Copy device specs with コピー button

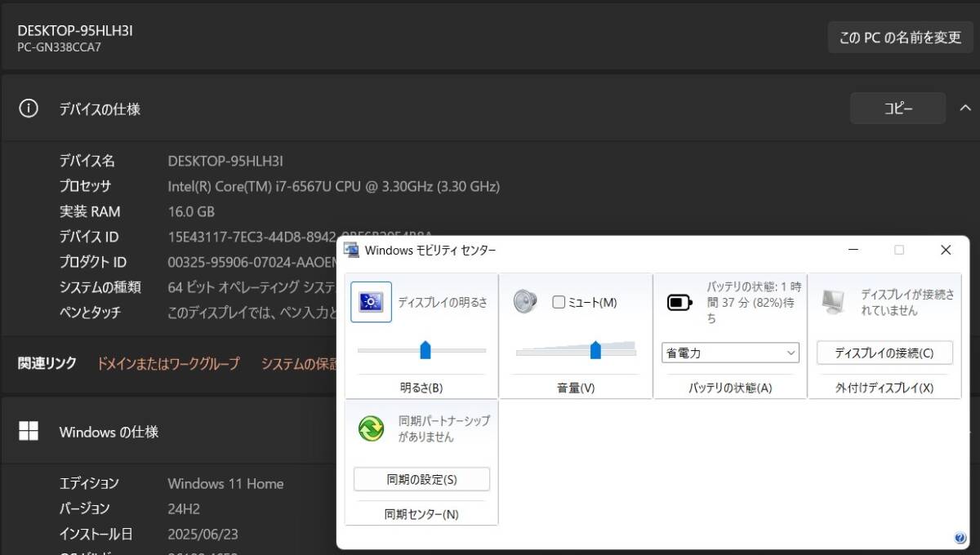(x=898, y=108)
